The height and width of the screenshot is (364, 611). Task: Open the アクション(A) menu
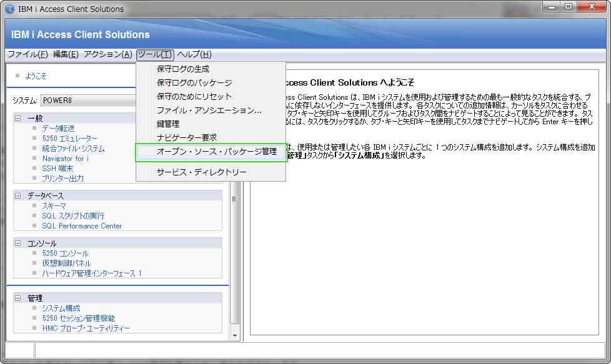[x=108, y=54]
